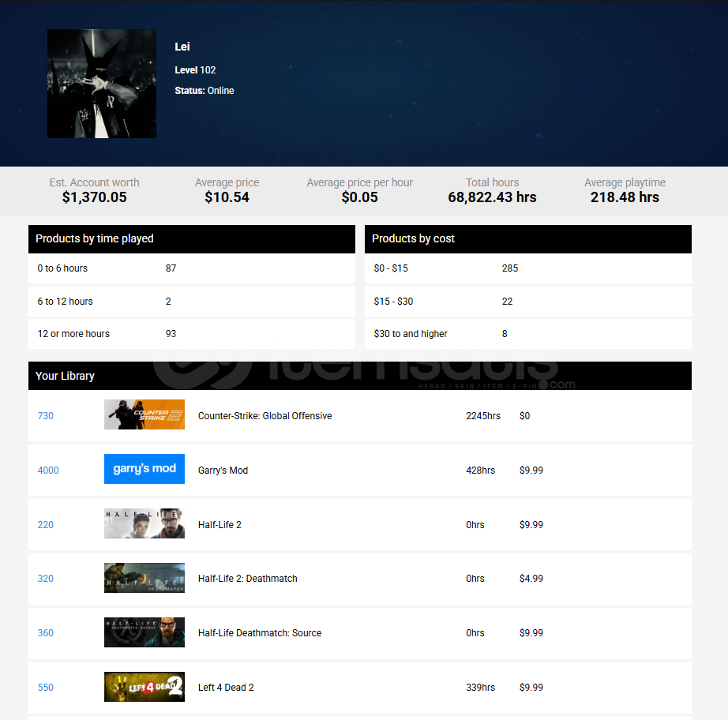
Task: Click the garry's mod game banner
Action: [144, 469]
